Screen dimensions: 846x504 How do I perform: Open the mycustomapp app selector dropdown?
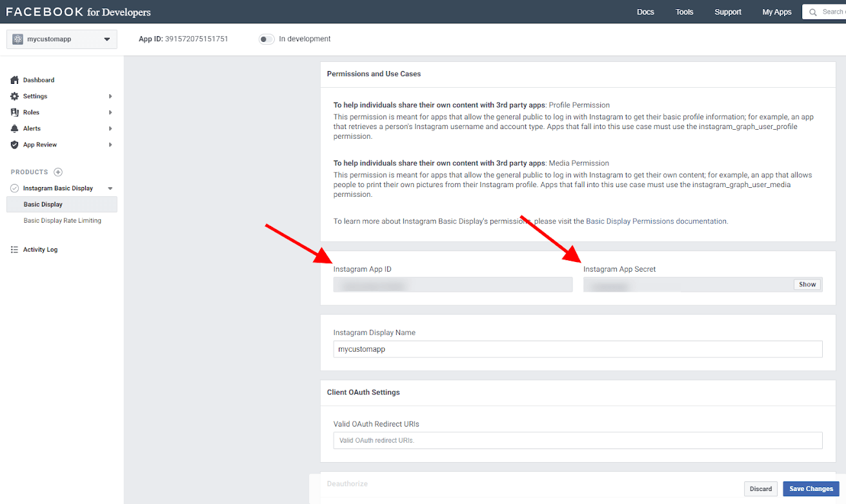(x=106, y=39)
